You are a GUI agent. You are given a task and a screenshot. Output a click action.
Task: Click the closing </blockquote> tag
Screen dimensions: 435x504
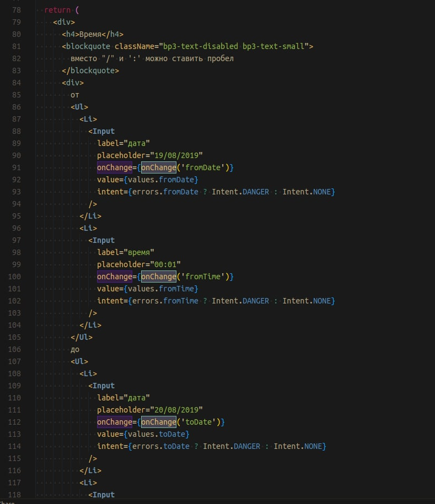point(90,71)
